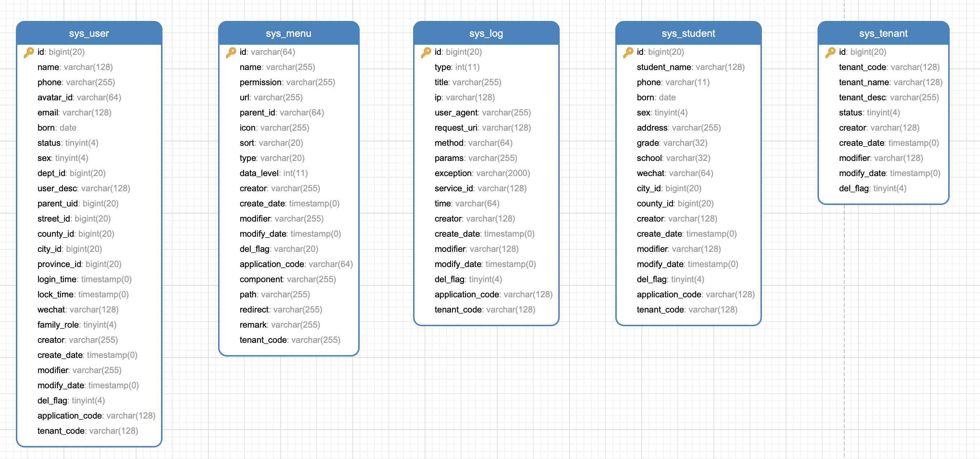Click title: varchar(255) in sys_log
This screenshot has width=980, height=459.
[x=468, y=82]
